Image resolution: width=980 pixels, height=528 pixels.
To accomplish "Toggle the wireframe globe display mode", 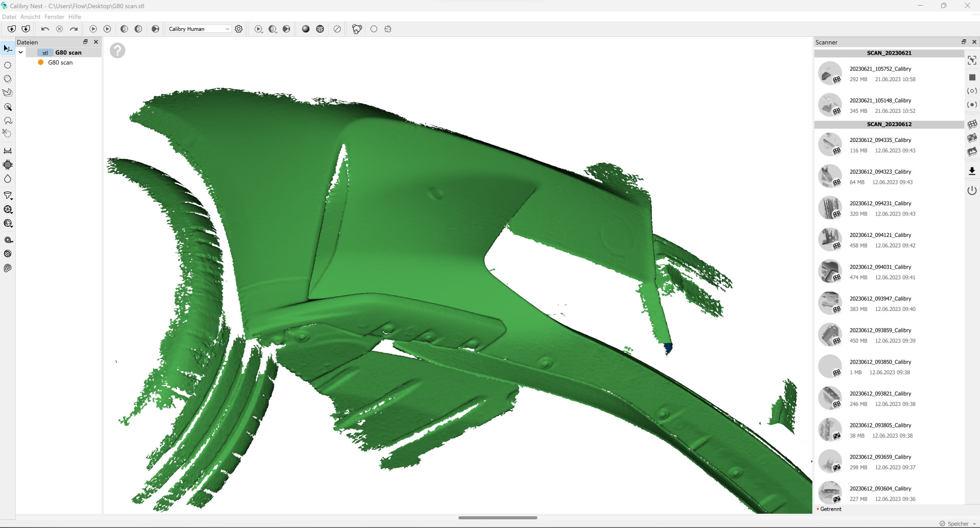I will (320, 29).
